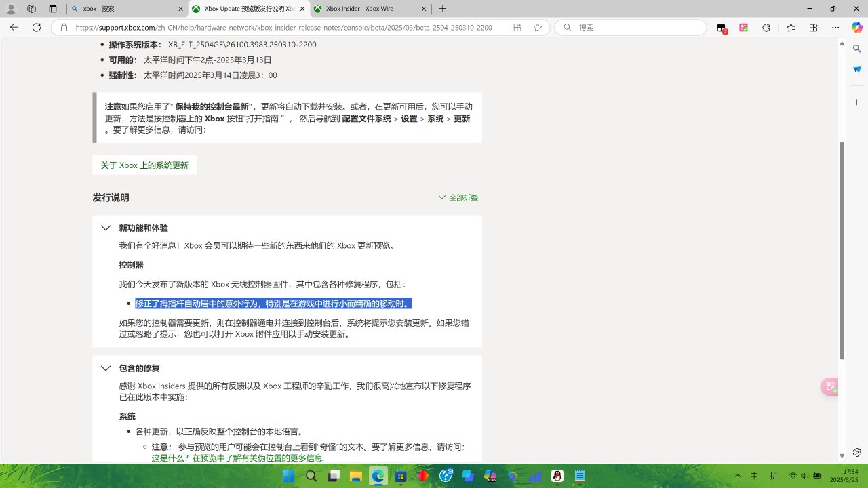Launch Copilot from the toolbar
This screenshot has height=488, width=868.
[x=857, y=28]
